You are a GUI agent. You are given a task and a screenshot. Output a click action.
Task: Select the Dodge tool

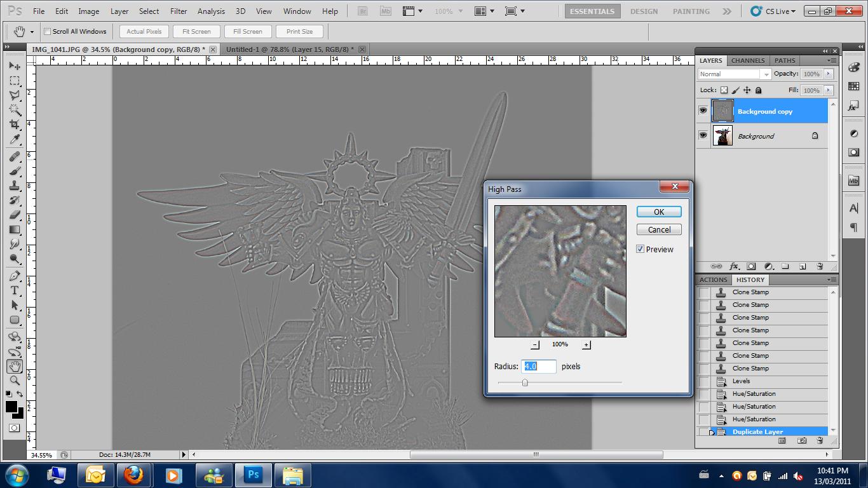(x=15, y=259)
